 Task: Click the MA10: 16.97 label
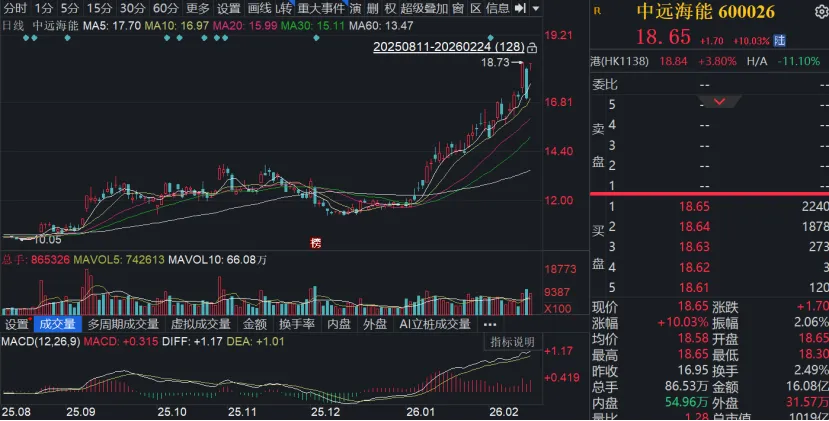tap(177, 25)
